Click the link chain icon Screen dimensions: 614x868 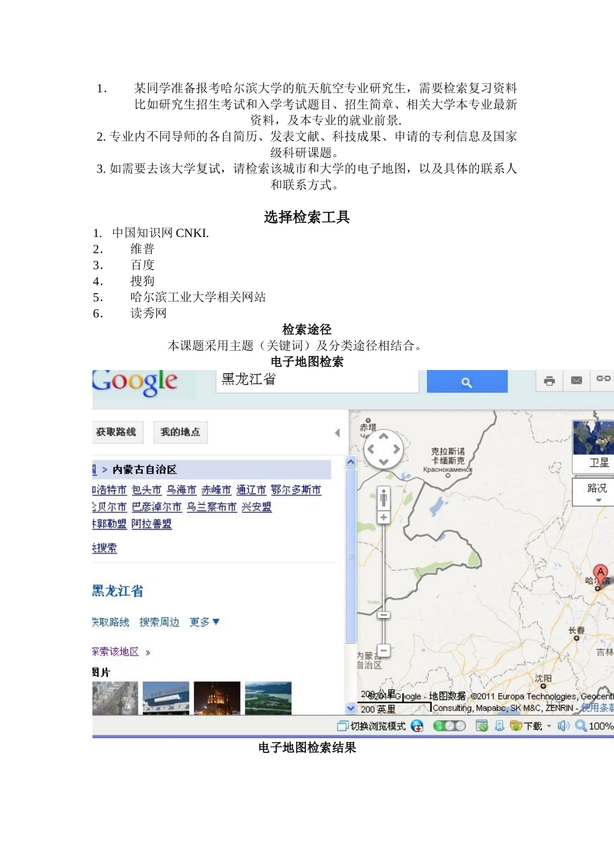click(x=603, y=379)
